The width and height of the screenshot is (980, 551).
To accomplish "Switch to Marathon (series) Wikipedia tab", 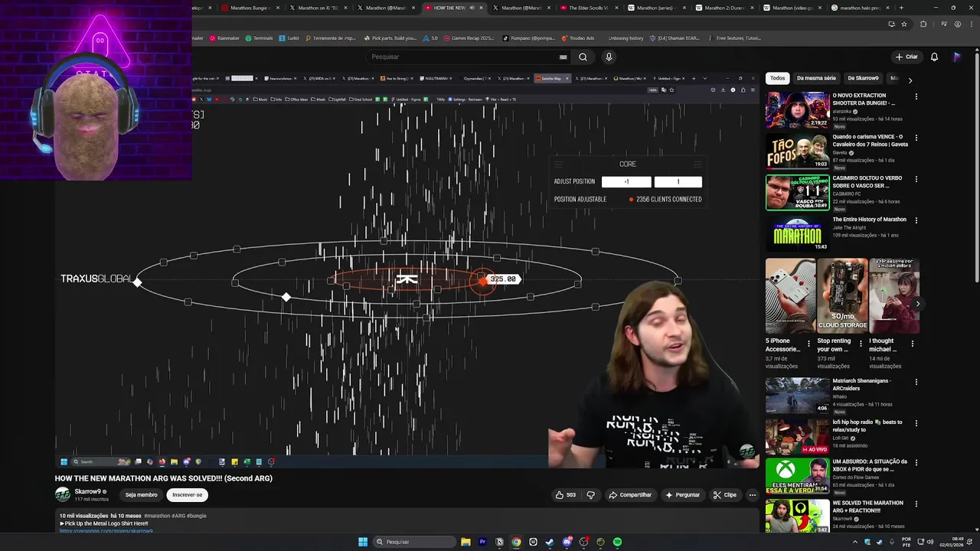I will pos(658,8).
